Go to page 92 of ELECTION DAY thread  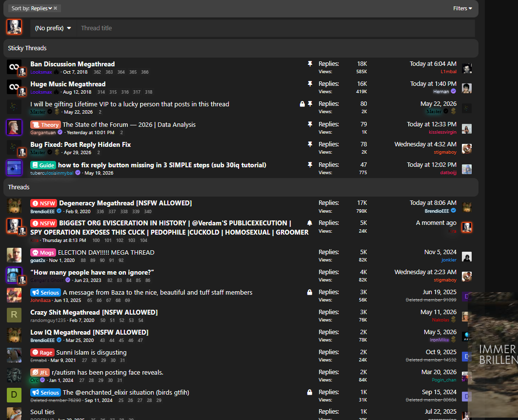[121, 260]
